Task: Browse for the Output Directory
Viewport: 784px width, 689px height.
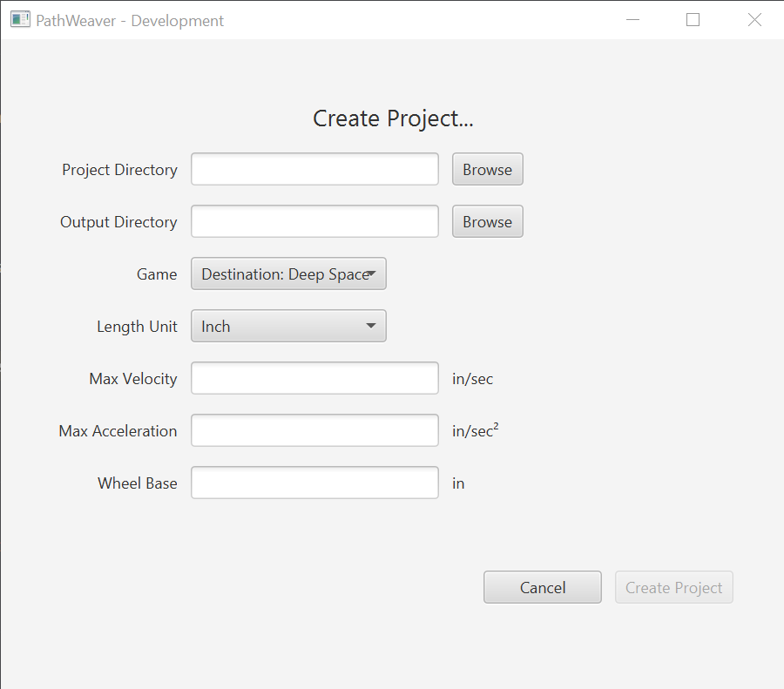Action: click(487, 221)
